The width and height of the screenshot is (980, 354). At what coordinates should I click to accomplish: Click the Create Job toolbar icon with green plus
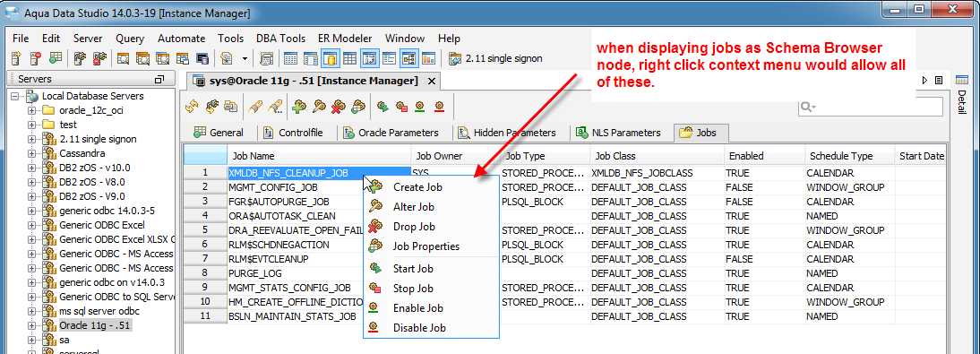(299, 107)
